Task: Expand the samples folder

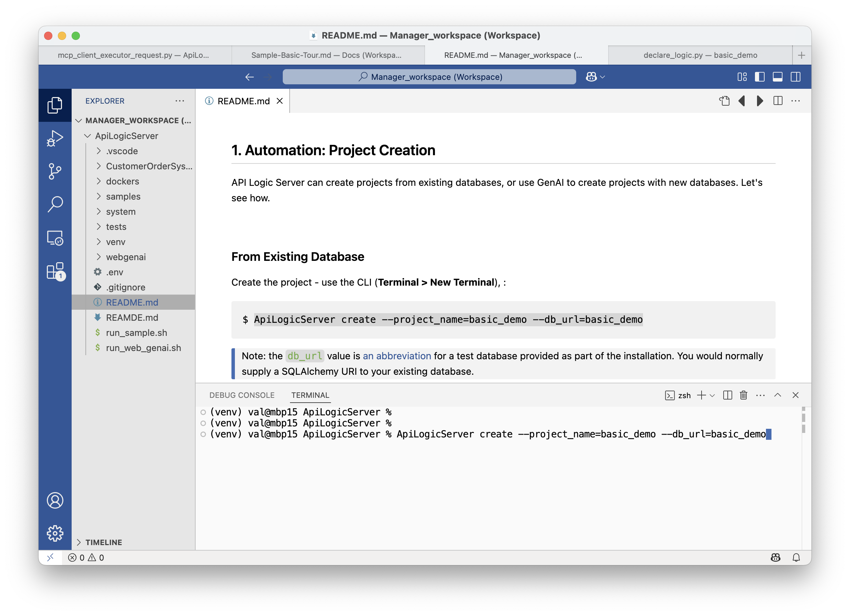Action: [x=133, y=196]
